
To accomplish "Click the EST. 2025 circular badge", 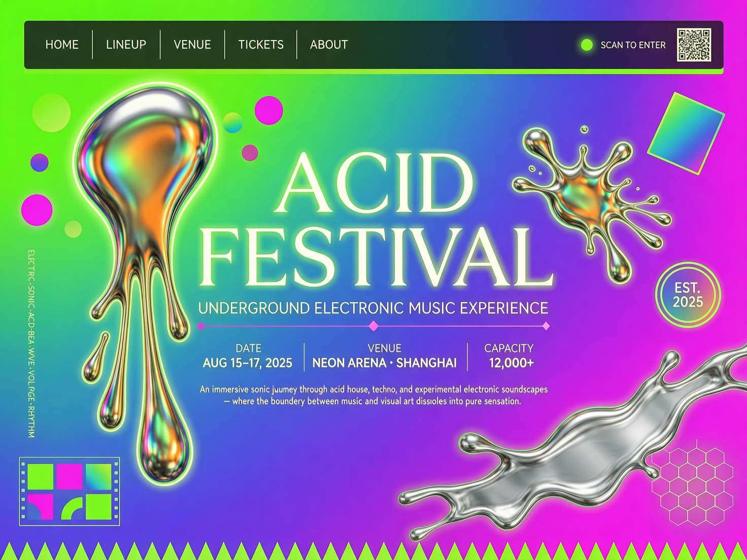I will (x=688, y=295).
